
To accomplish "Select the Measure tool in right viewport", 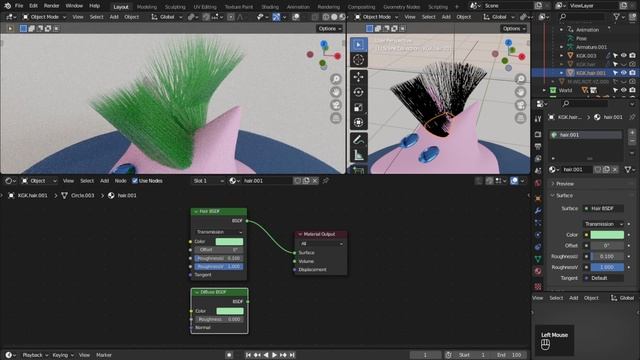I will click(358, 155).
